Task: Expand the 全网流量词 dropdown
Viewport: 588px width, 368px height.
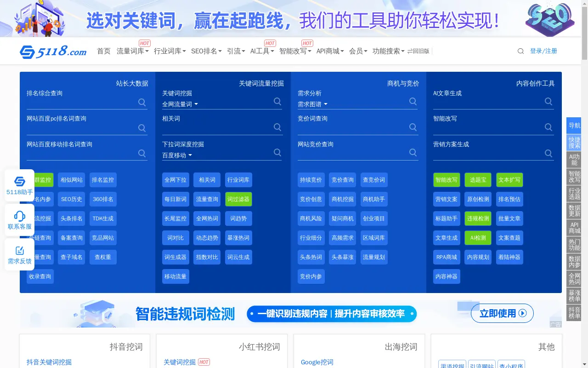Action: (x=180, y=104)
